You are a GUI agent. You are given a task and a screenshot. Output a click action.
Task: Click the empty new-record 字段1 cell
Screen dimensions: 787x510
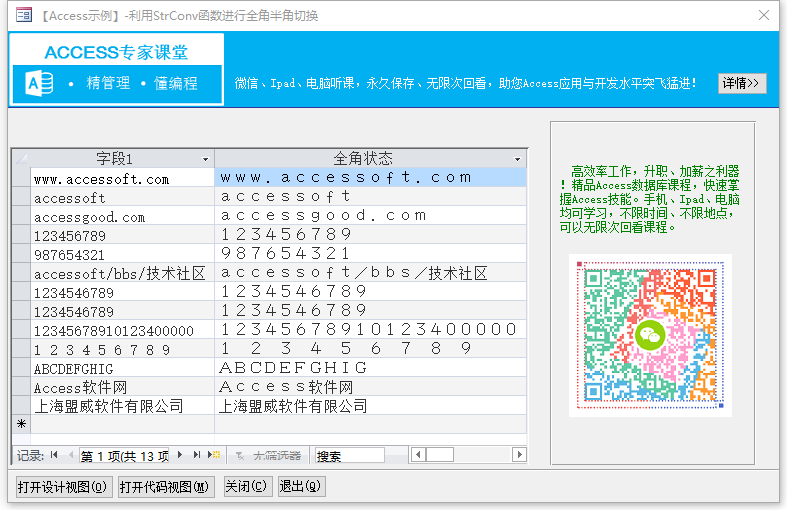122,424
